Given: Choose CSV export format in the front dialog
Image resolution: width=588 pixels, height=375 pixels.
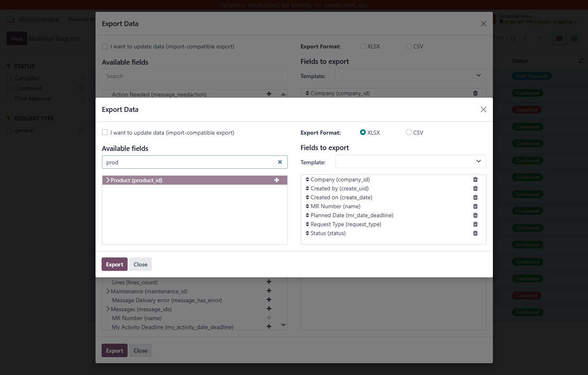Looking at the screenshot, I should pos(409,132).
